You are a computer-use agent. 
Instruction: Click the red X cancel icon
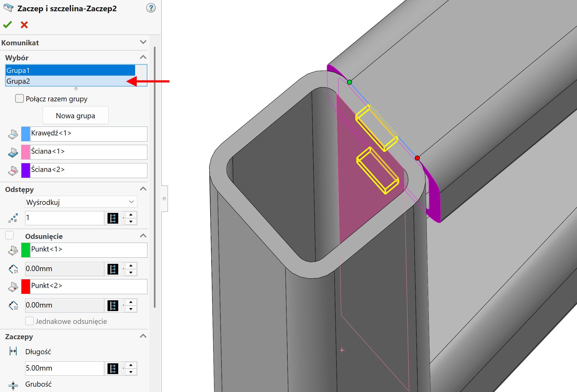24,25
